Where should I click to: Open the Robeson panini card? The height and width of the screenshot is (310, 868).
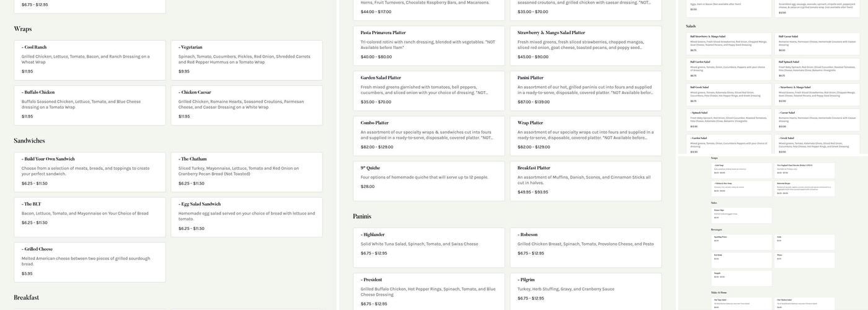pos(586,248)
